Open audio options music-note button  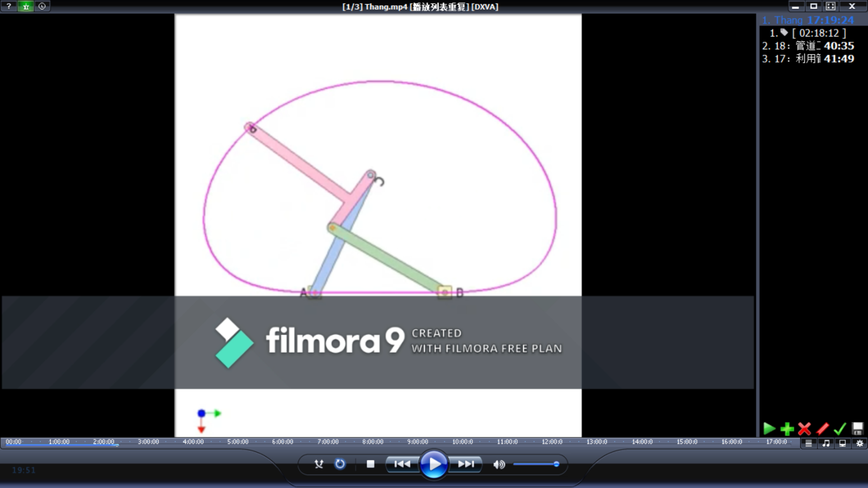[x=826, y=443]
